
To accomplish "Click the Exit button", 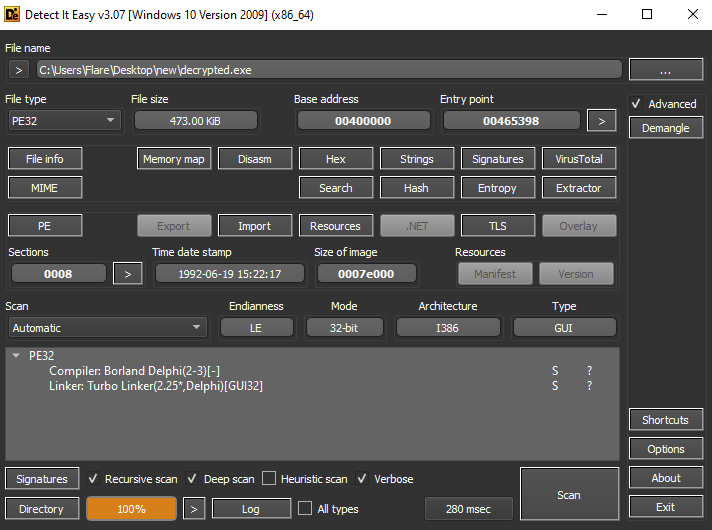I will pos(666,507).
